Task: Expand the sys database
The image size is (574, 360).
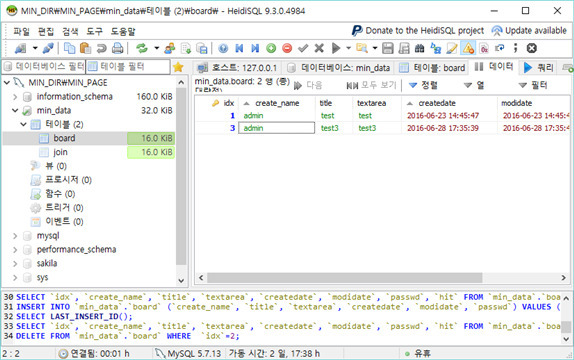Action: [15, 278]
